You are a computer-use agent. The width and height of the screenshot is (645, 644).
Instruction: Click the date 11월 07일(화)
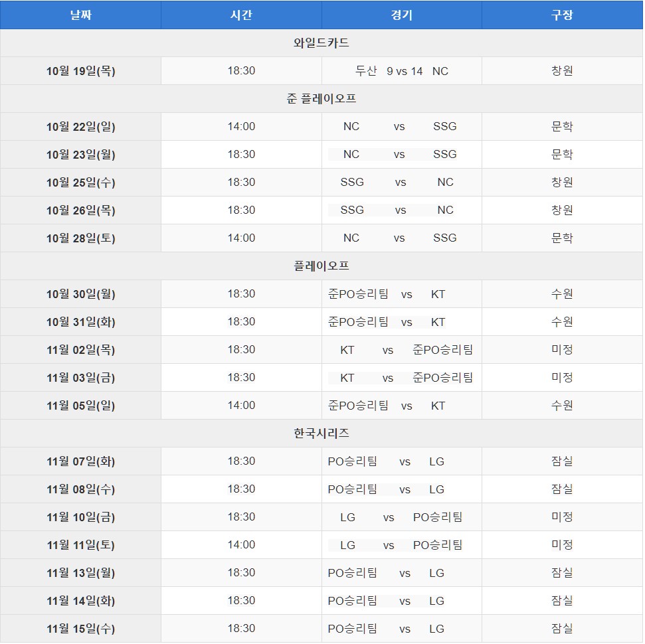pos(80,461)
